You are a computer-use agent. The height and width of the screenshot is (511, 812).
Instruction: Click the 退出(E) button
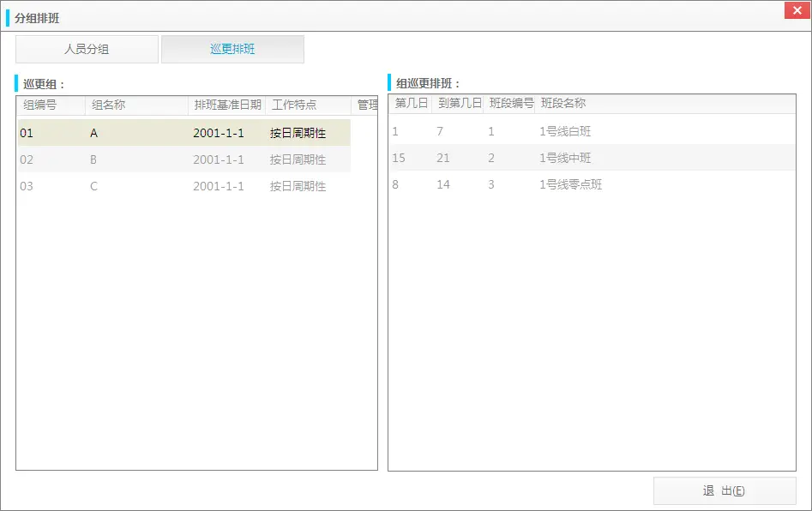pyautogui.click(x=724, y=491)
